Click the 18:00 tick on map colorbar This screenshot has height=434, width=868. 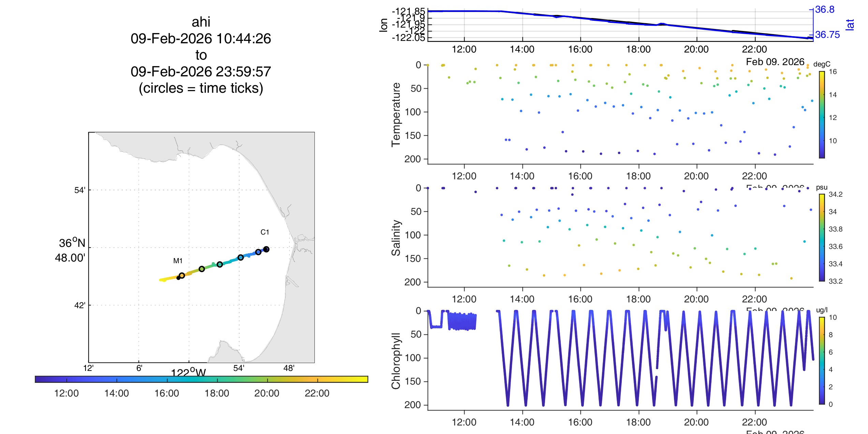[x=217, y=393]
